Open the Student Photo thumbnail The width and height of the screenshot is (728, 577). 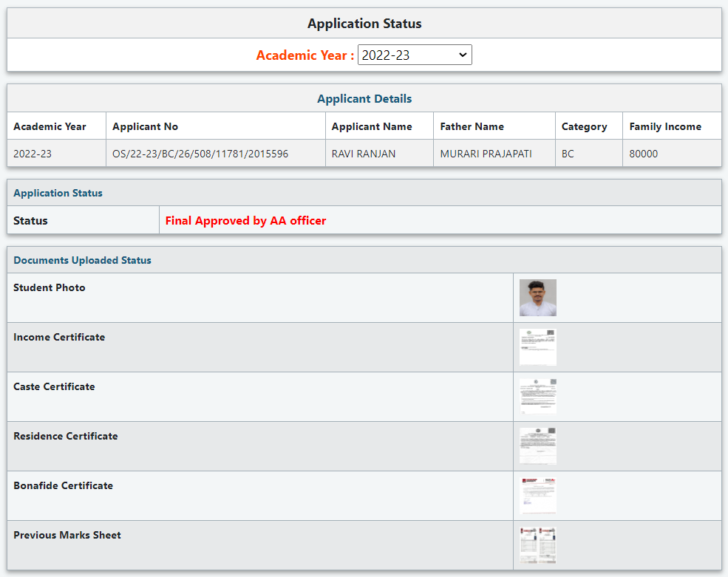pyautogui.click(x=537, y=298)
